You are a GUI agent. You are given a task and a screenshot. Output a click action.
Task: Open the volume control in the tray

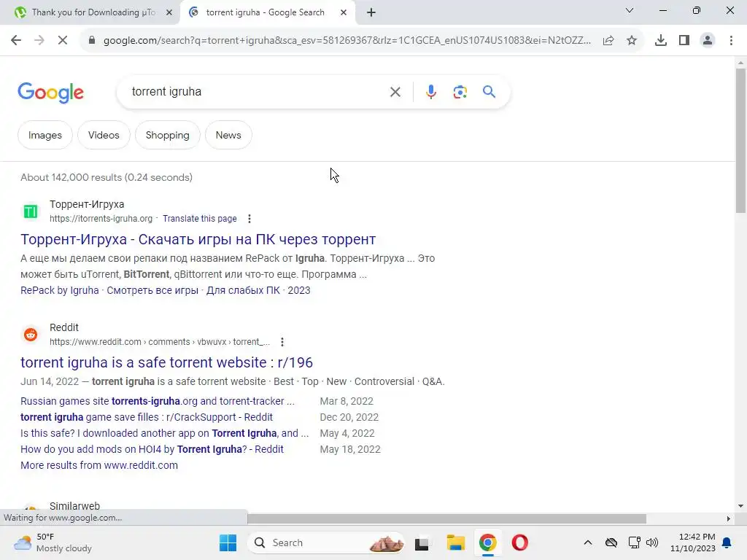tap(652, 542)
